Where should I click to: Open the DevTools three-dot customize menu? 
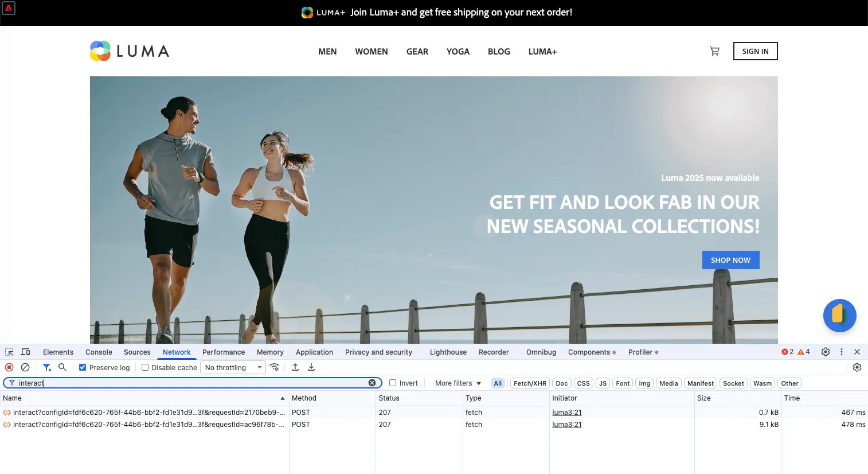tap(842, 352)
